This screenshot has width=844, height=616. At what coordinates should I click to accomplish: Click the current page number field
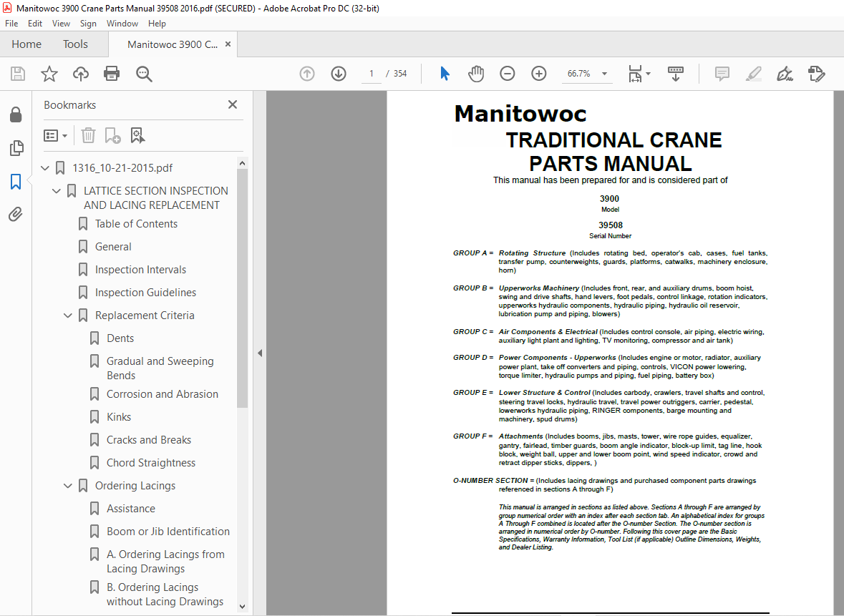(371, 74)
